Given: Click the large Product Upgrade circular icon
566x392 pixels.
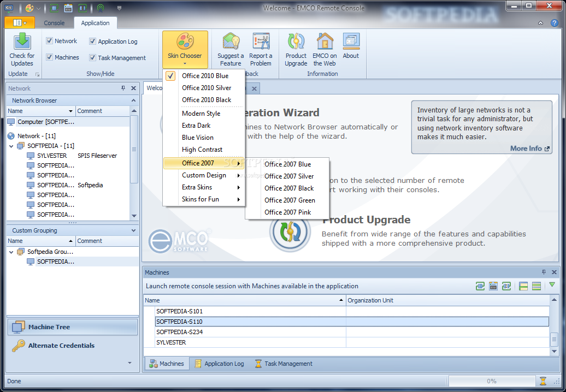Looking at the screenshot, I should (290, 231).
